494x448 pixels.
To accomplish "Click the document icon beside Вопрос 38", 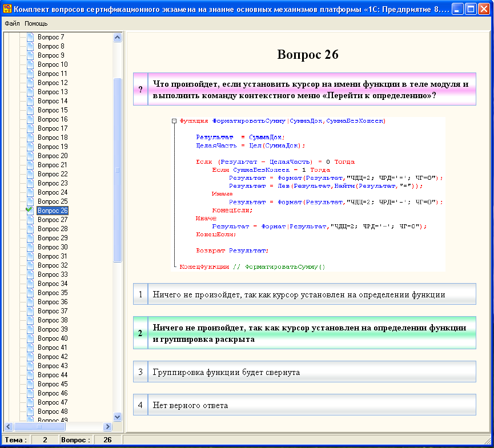I will [x=30, y=320].
